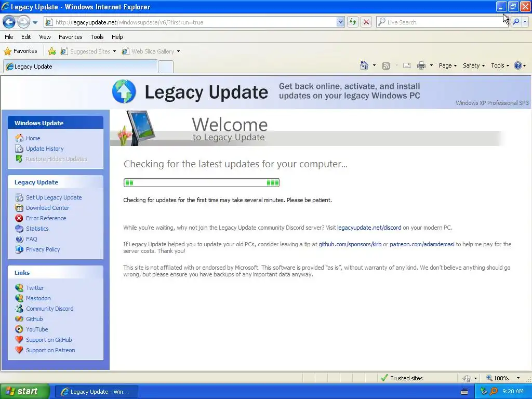Click the Home page icon in command bar

(364, 65)
